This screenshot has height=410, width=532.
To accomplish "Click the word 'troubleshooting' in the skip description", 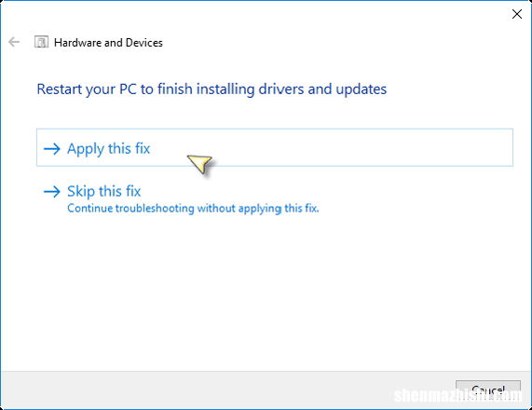I will [155, 208].
